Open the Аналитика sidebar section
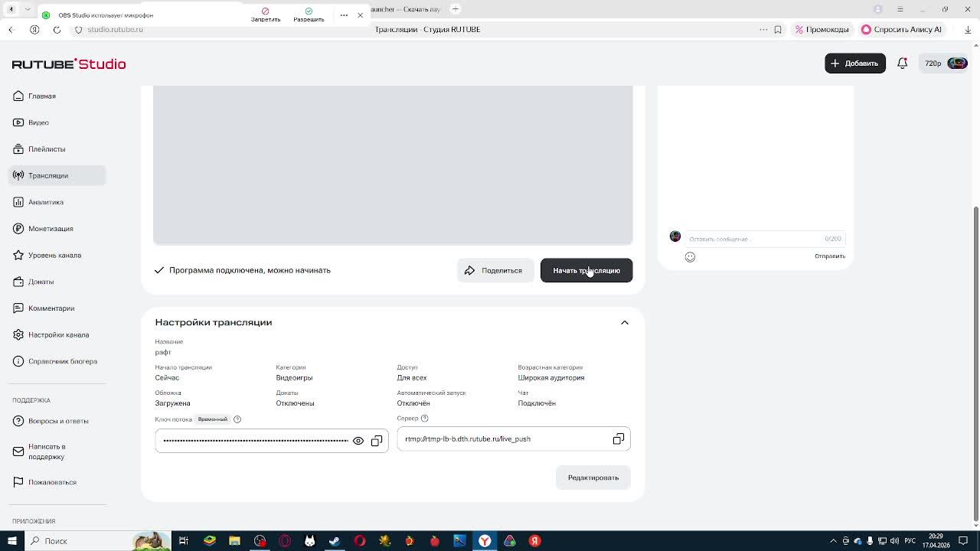 pyautogui.click(x=57, y=202)
